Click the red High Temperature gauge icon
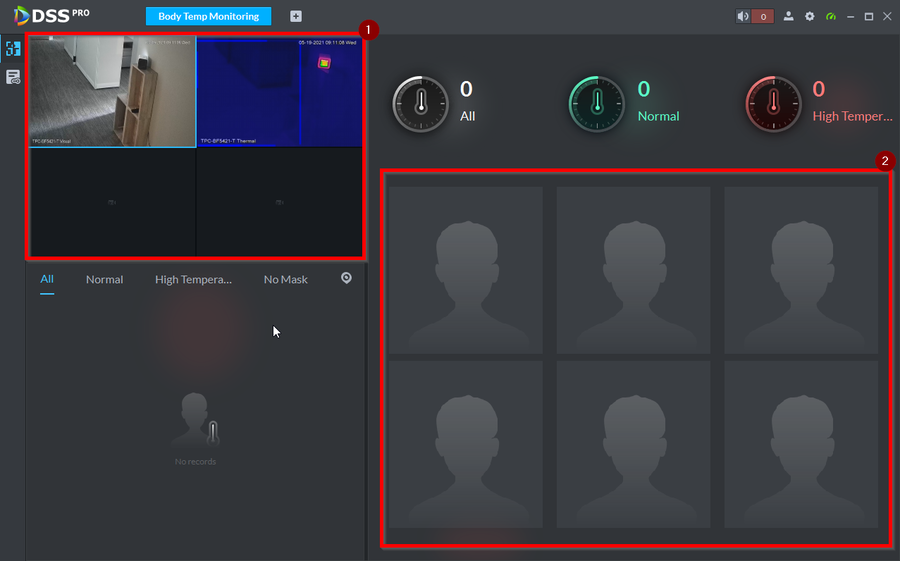Image resolution: width=900 pixels, height=561 pixels. pos(773,104)
